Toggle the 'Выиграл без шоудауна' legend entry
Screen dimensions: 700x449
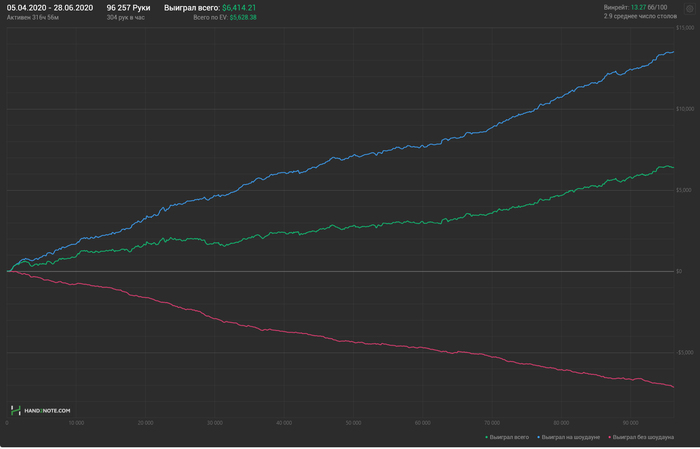click(x=641, y=437)
